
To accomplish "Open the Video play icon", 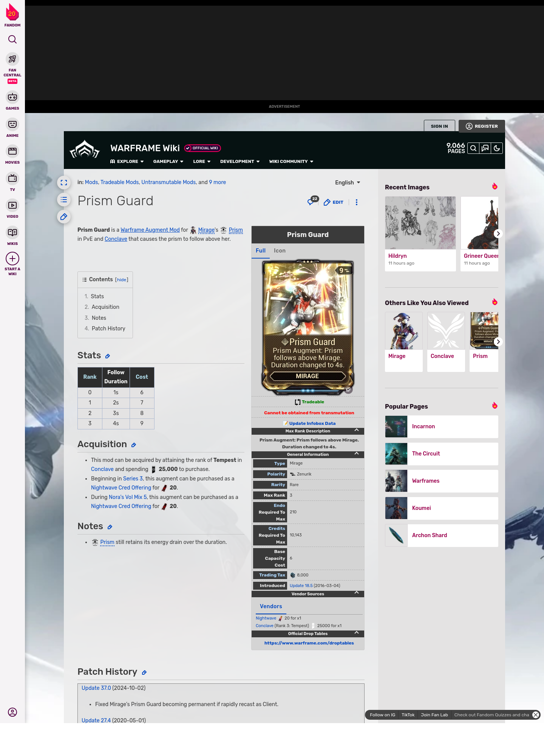I will click(x=12, y=205).
